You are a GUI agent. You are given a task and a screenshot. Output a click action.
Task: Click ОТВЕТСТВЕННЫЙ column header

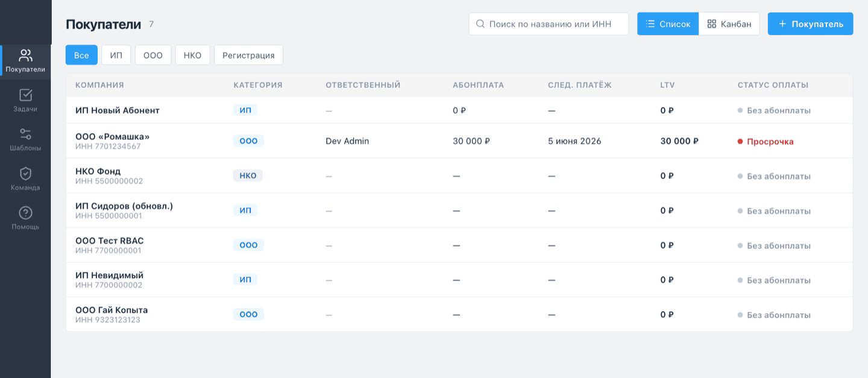[x=363, y=85]
